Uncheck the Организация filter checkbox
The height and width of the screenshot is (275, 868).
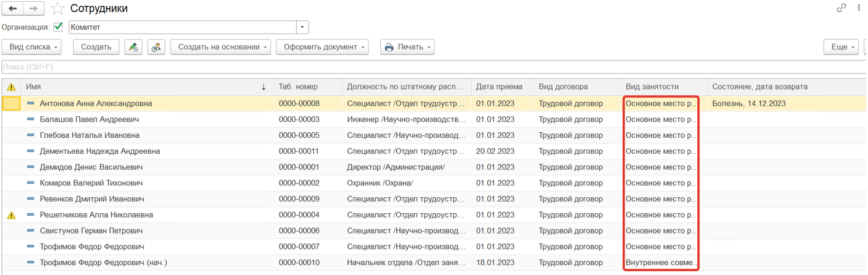click(x=59, y=27)
